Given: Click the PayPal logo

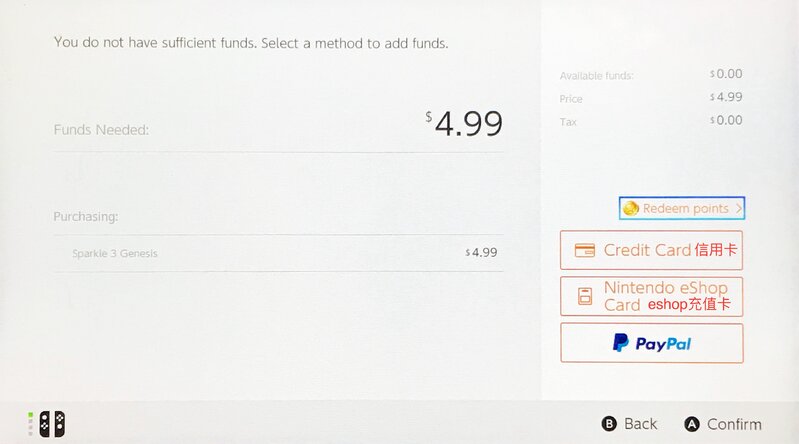Looking at the screenshot, I should point(651,343).
